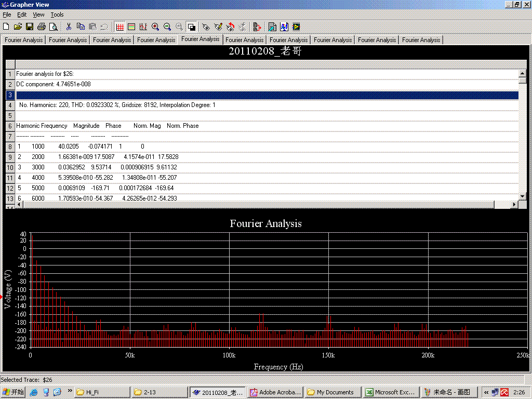This screenshot has height=399, width=532.
Task: Click the table's vertical scrollbar down arrow
Action: [x=523, y=196]
